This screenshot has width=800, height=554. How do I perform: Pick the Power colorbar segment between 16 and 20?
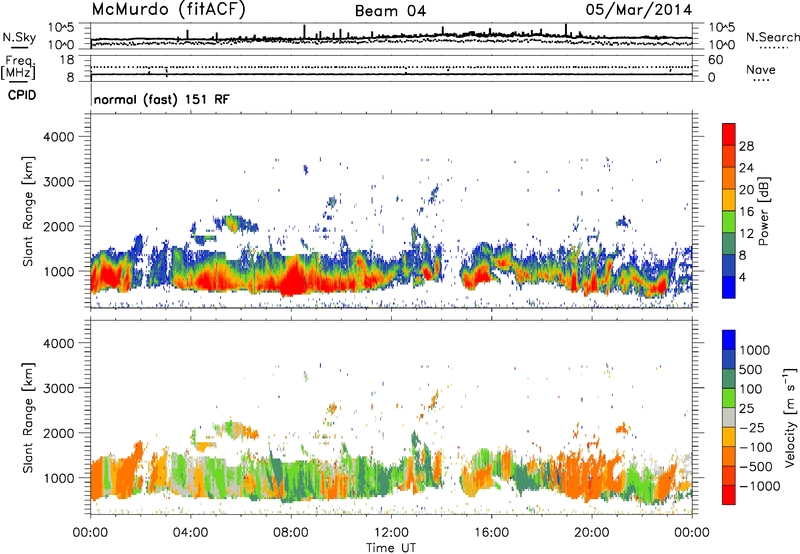pos(729,200)
